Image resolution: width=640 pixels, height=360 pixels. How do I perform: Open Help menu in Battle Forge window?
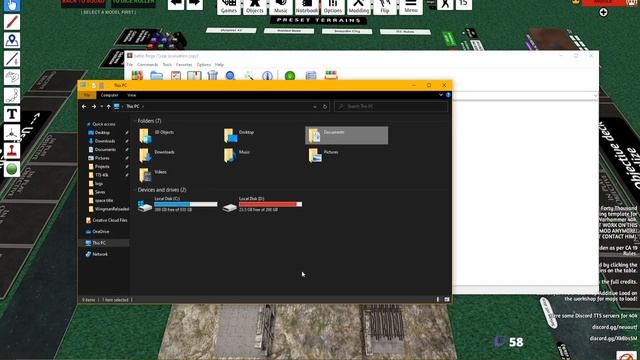tap(219, 64)
